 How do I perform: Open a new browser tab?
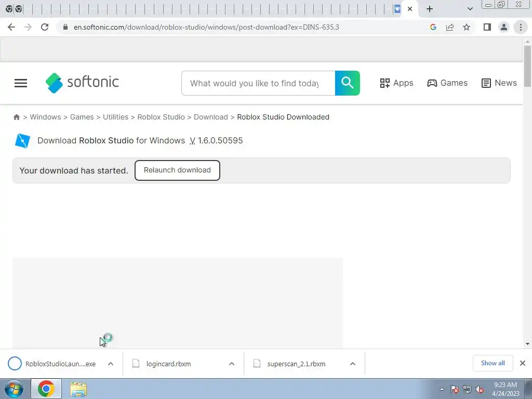click(x=430, y=9)
